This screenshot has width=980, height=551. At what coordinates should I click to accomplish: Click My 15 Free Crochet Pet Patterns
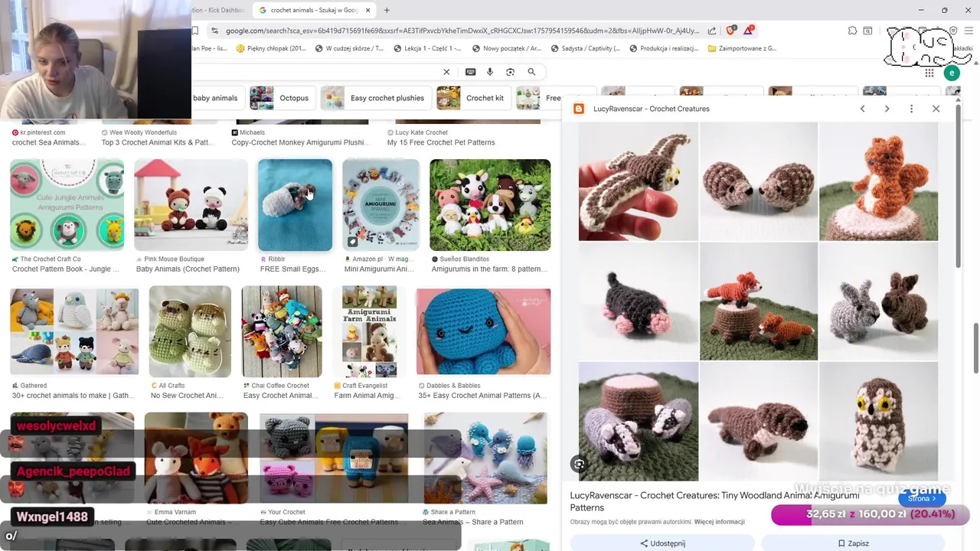click(441, 142)
